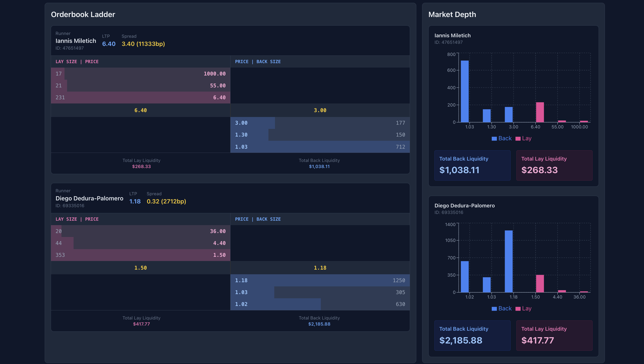Click Diego Dedura-Palomero runner name
This screenshot has height=364, width=644.
(x=89, y=198)
